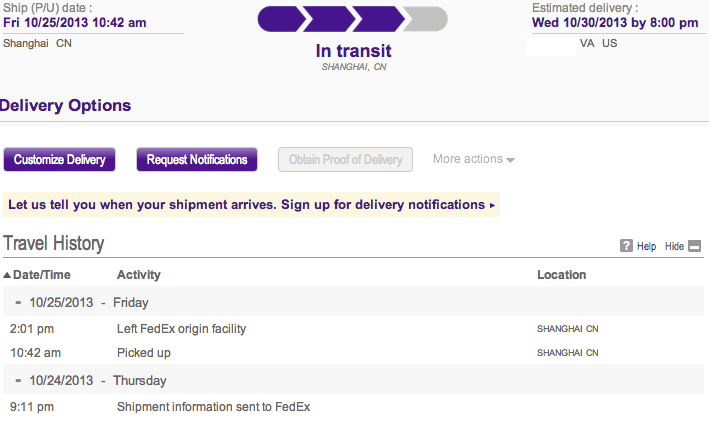Open the More actions dropdown
Image resolution: width=709 pixels, height=429 pixels.
click(473, 159)
